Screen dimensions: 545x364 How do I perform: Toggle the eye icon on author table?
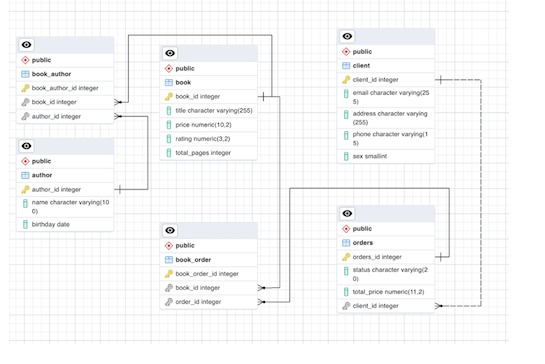(26, 146)
